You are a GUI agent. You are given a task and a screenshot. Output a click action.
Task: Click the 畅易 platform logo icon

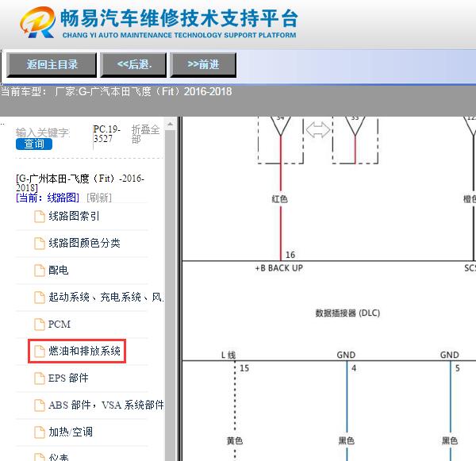(38, 22)
